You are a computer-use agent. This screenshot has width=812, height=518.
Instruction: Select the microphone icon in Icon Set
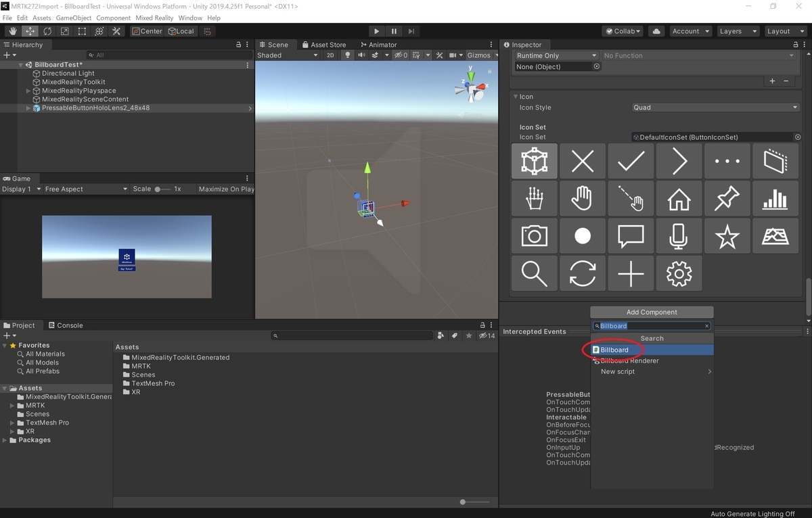pyautogui.click(x=679, y=236)
